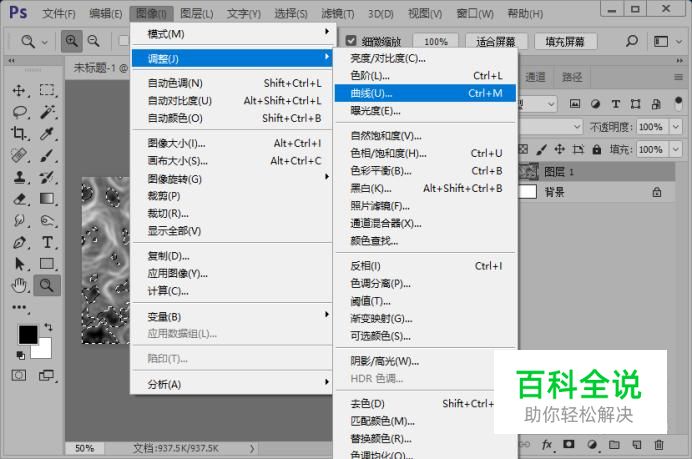
Task: Select the Crop tool
Action: (x=19, y=133)
